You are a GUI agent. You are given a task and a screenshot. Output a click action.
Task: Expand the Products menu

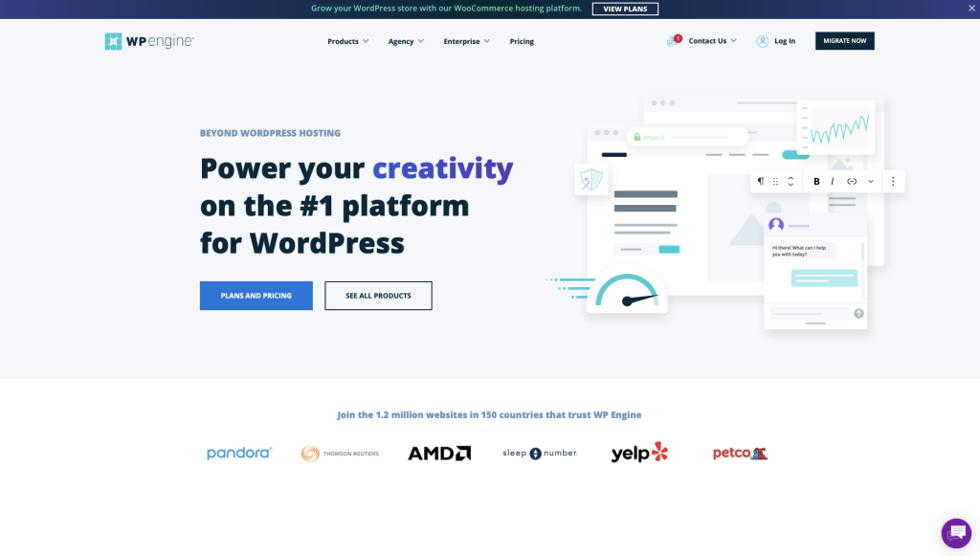tap(348, 41)
